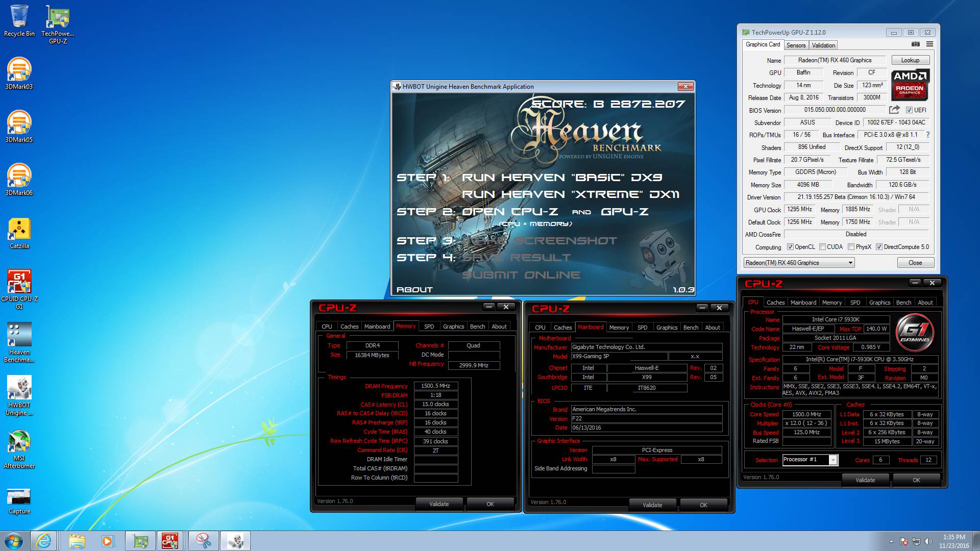Toggle the PhysX checkbox
The width and height of the screenshot is (980, 551).
(851, 247)
